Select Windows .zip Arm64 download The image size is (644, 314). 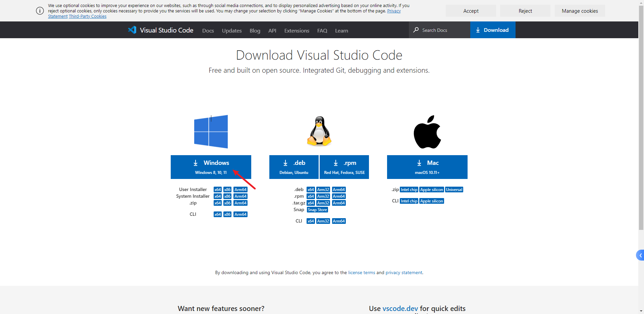pyautogui.click(x=240, y=203)
